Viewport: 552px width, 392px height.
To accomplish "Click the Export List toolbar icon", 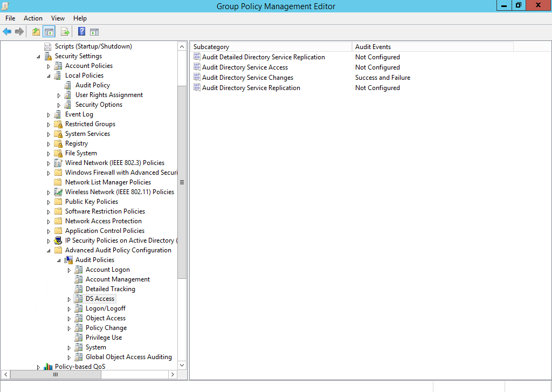I will (x=65, y=32).
